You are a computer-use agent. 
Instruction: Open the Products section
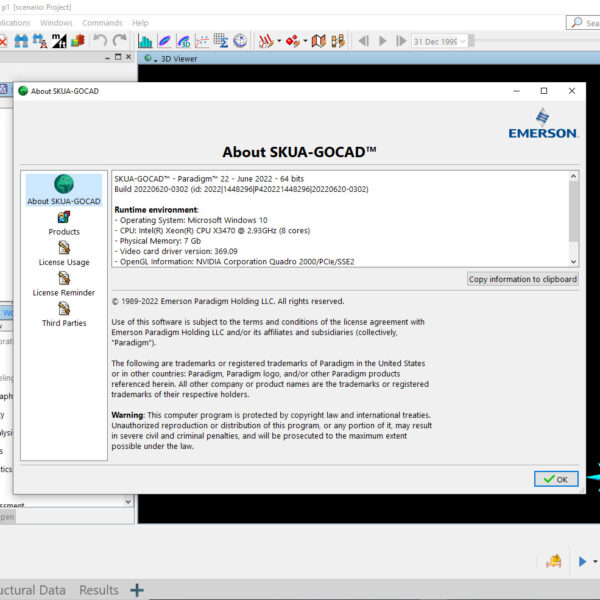[x=64, y=223]
